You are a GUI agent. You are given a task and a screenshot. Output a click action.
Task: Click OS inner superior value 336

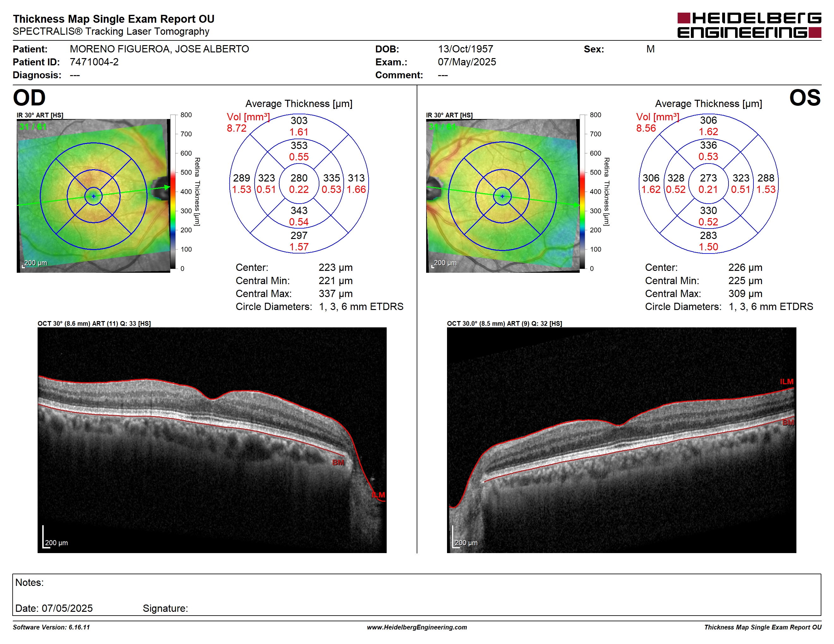[x=708, y=145]
